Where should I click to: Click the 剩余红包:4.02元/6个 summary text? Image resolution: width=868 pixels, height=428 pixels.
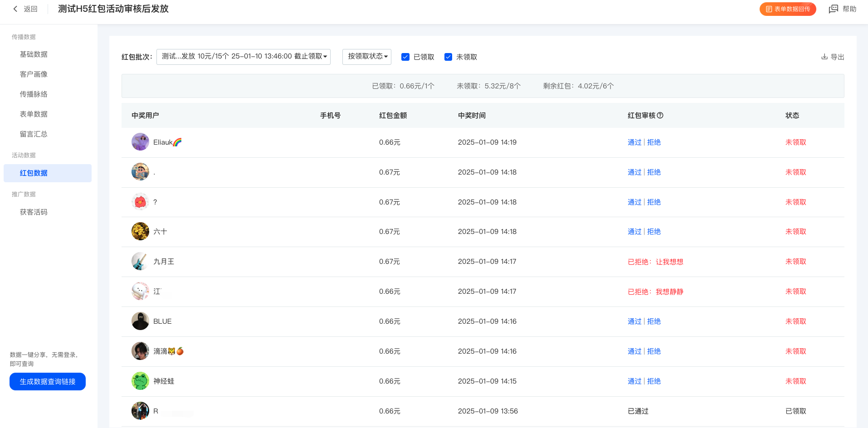(578, 86)
